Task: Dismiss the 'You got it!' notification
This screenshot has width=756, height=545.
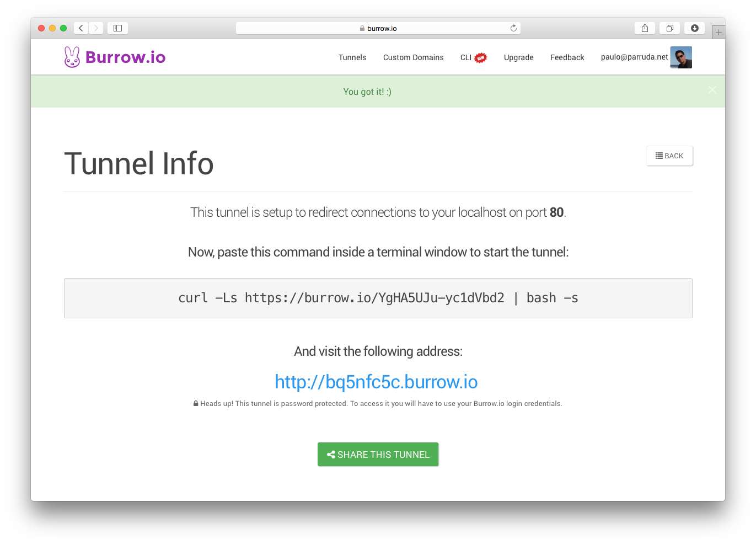Action: 712,90
